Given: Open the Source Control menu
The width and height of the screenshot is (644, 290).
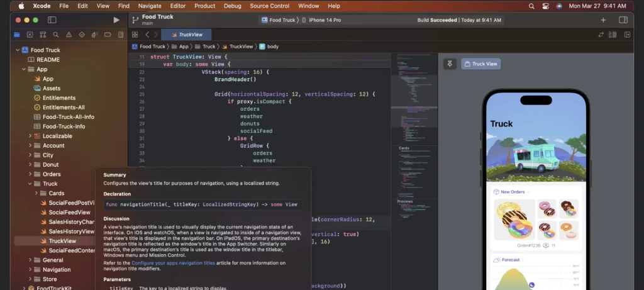Looking at the screenshot, I should (x=269, y=6).
